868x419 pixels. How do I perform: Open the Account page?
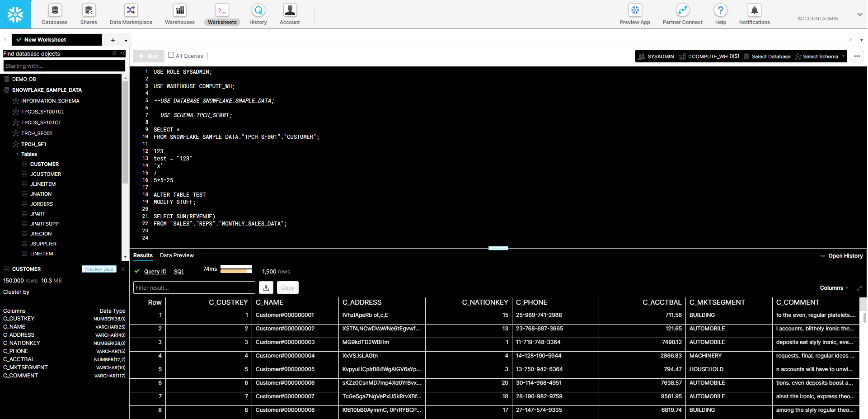point(290,14)
